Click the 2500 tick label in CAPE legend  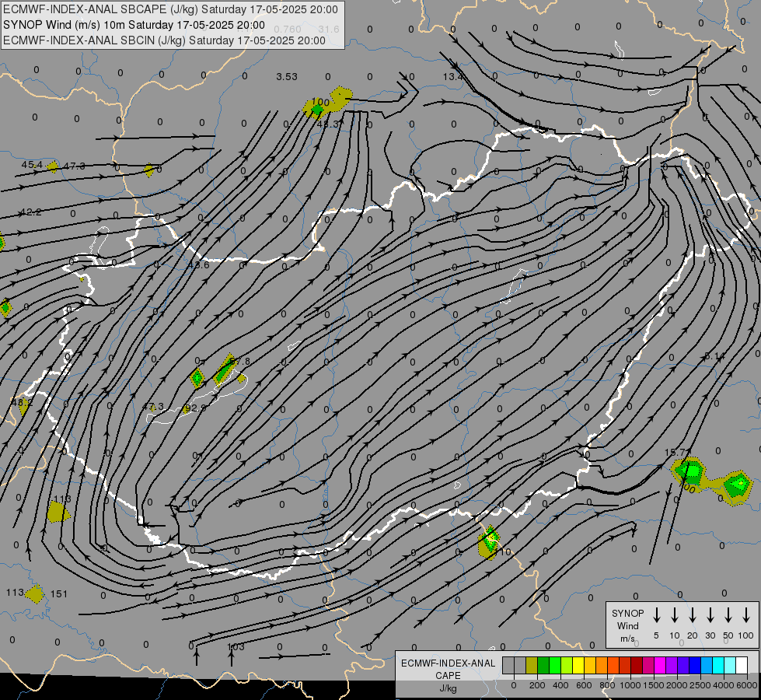point(700,685)
